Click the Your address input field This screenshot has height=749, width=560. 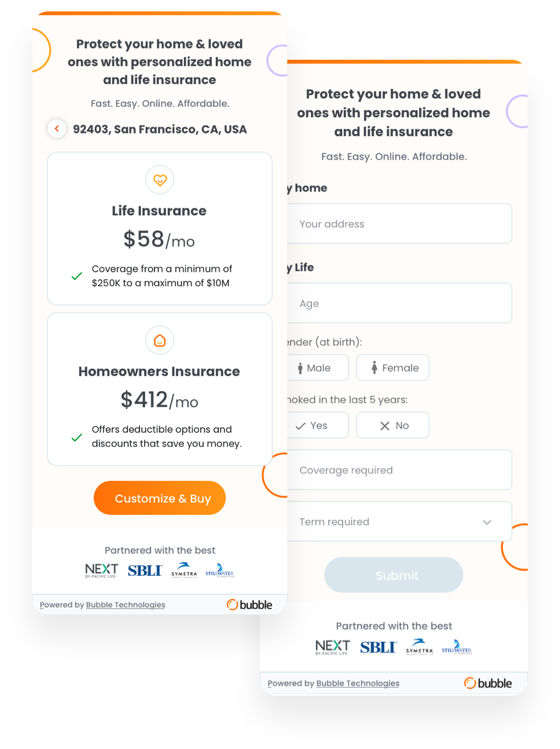pos(399,224)
